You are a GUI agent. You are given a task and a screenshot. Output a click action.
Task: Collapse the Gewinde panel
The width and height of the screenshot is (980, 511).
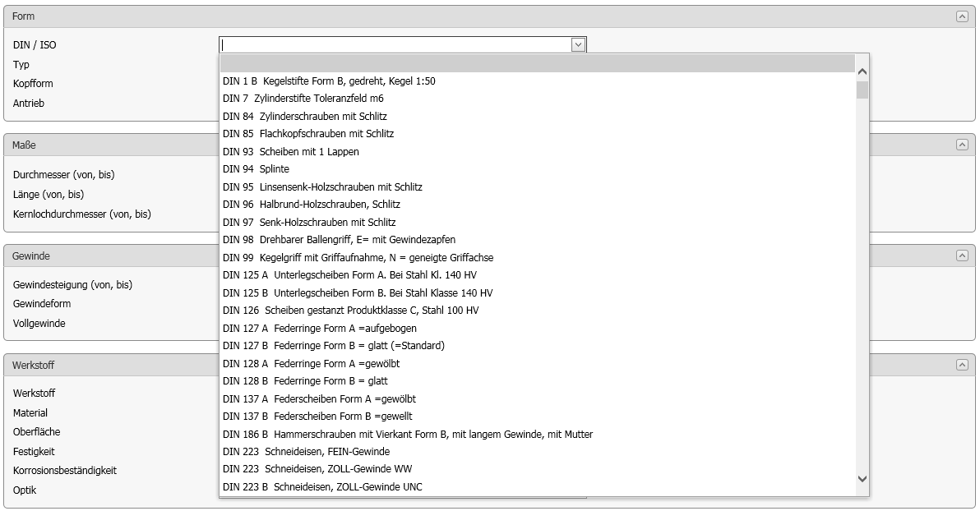(961, 256)
